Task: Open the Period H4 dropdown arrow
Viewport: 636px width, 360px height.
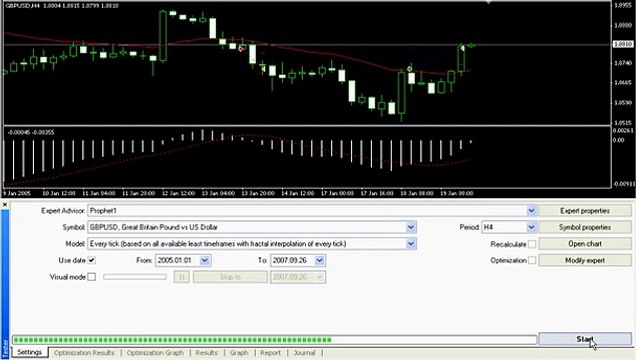Action: coord(531,227)
